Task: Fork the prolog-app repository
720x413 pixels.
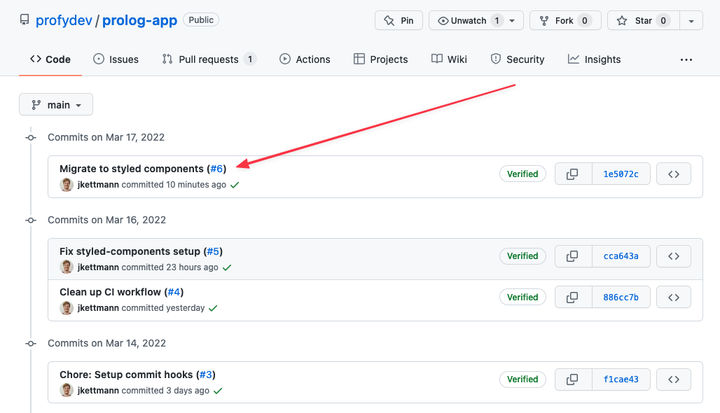Action: [x=565, y=21]
